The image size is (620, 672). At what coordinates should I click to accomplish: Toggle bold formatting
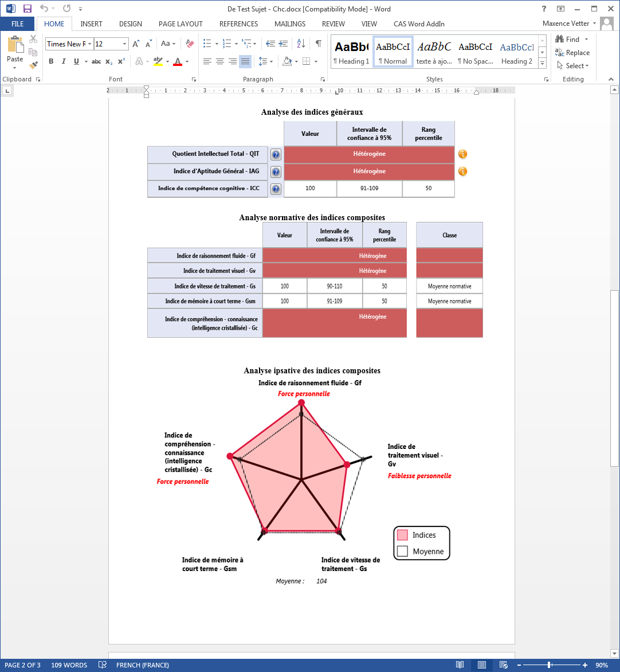(x=51, y=61)
